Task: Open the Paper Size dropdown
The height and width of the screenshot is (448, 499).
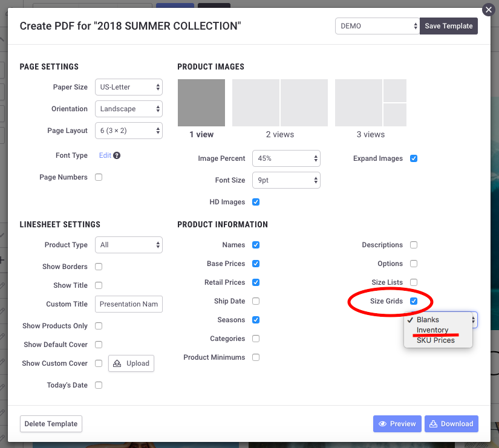Action: pos(128,87)
